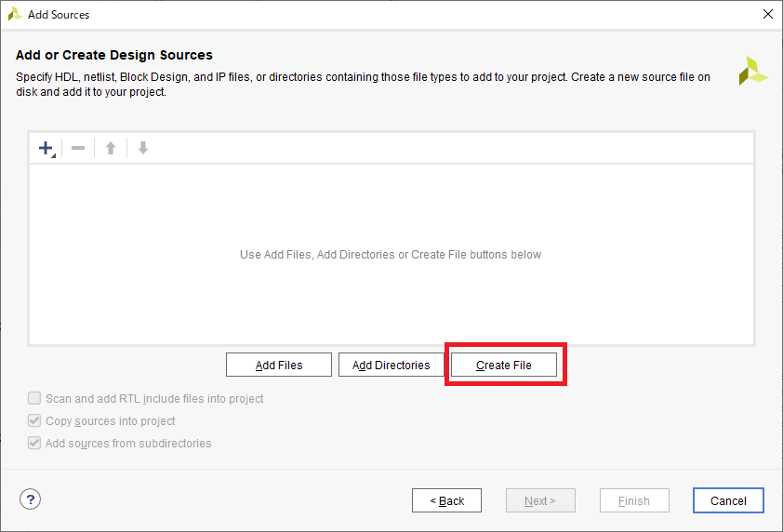Image resolution: width=783 pixels, height=532 pixels.
Task: Toggle Scan and add RTL include files
Action: click(34, 398)
